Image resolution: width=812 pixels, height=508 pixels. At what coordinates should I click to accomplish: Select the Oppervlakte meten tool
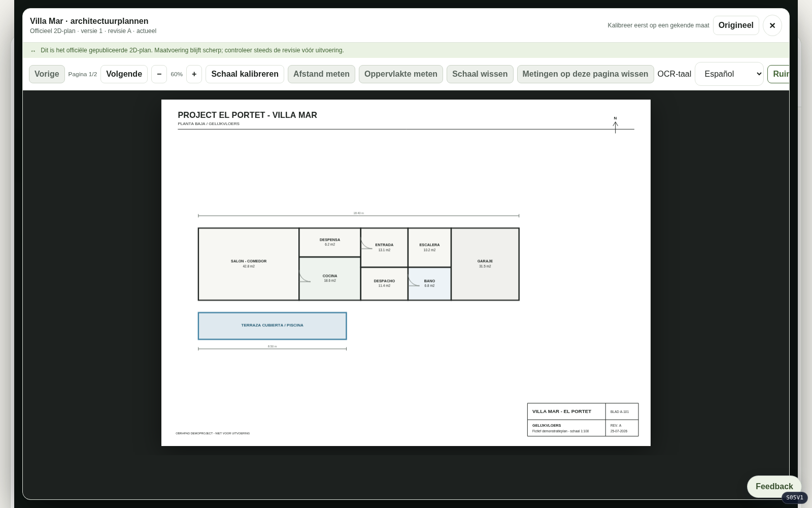[x=401, y=74]
